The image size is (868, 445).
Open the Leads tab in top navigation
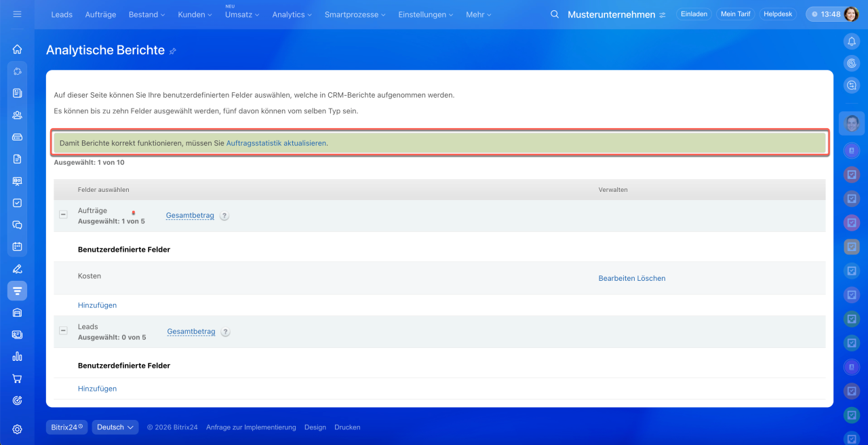(x=62, y=14)
